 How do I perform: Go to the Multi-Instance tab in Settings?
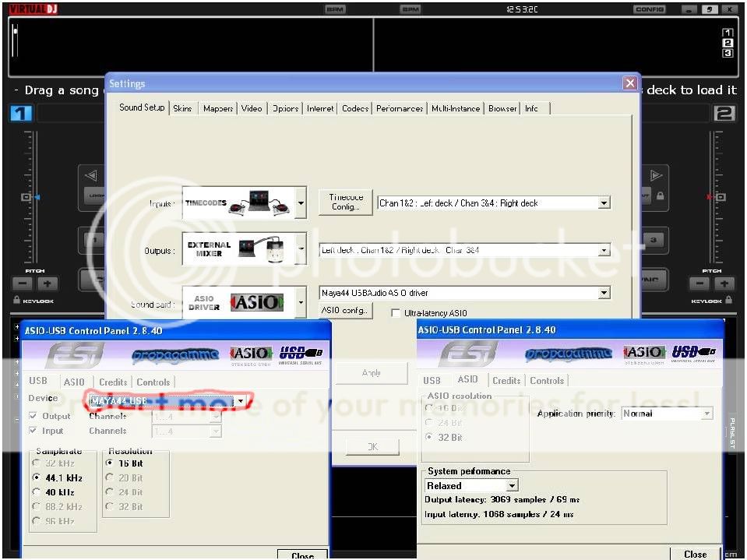[x=456, y=108]
